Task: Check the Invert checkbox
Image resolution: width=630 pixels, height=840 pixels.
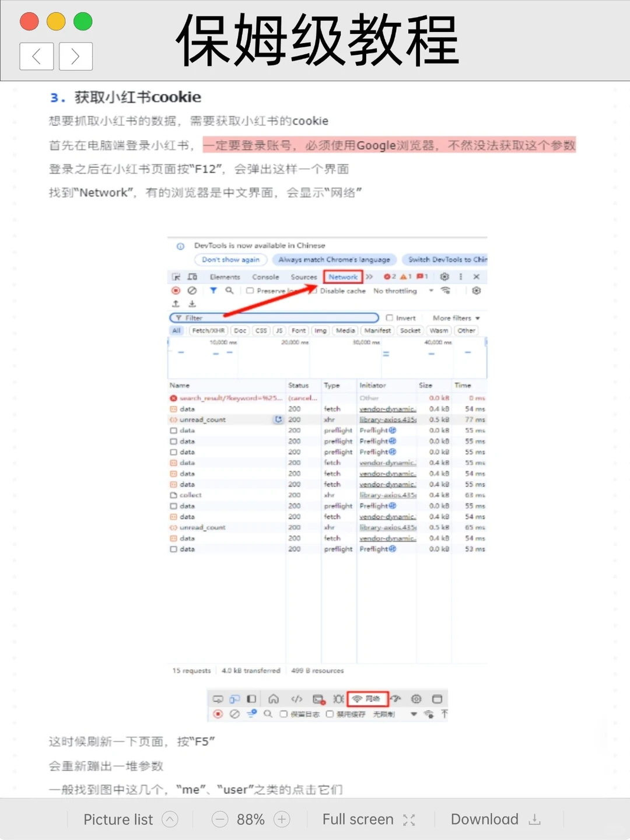Action: click(x=390, y=318)
